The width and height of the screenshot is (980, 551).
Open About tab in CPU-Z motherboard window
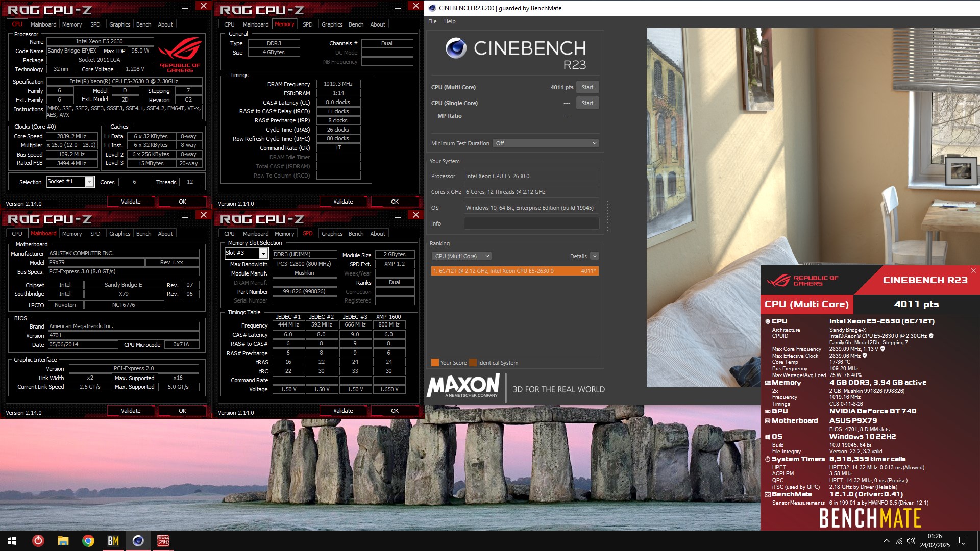click(x=165, y=234)
